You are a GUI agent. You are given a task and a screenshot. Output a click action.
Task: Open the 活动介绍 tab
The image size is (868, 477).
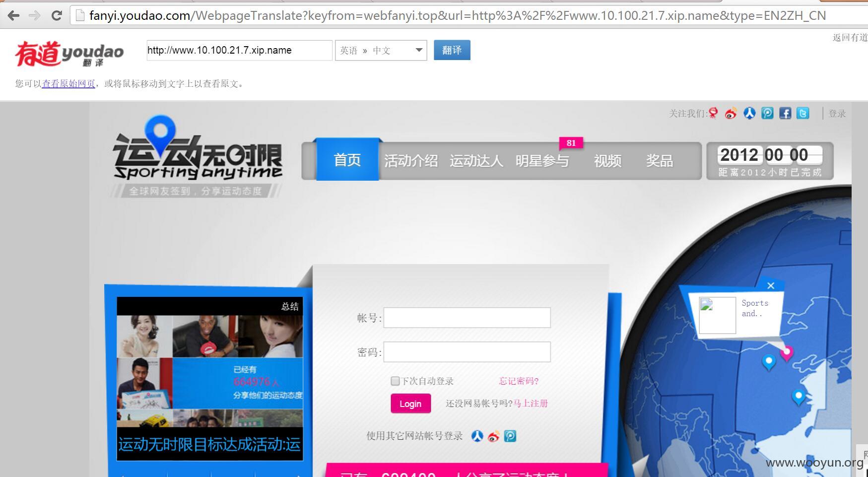(x=411, y=161)
